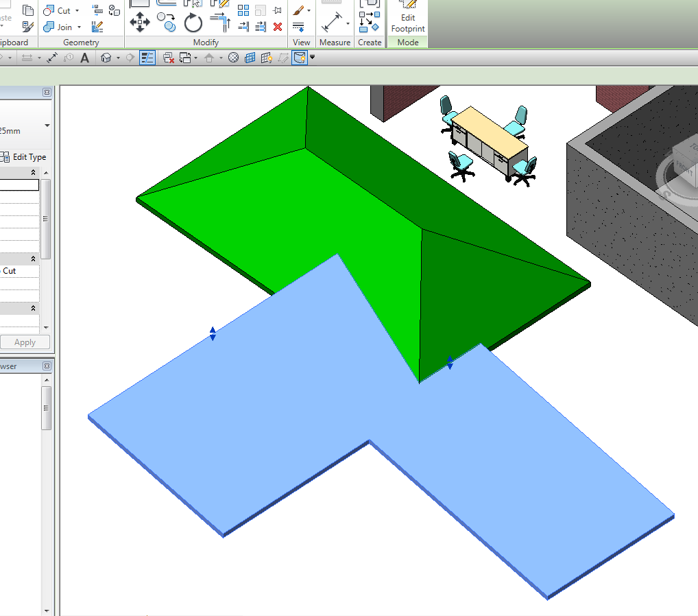The height and width of the screenshot is (616, 698).
Task: Click the red Delete icon
Action: tap(278, 27)
